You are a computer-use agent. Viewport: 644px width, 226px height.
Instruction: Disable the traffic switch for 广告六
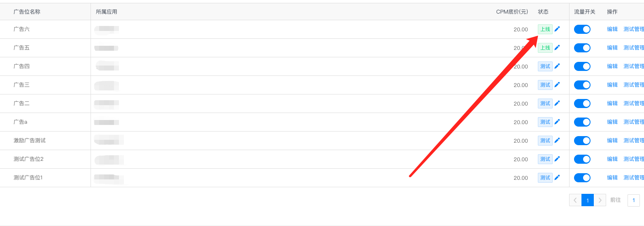(582, 29)
